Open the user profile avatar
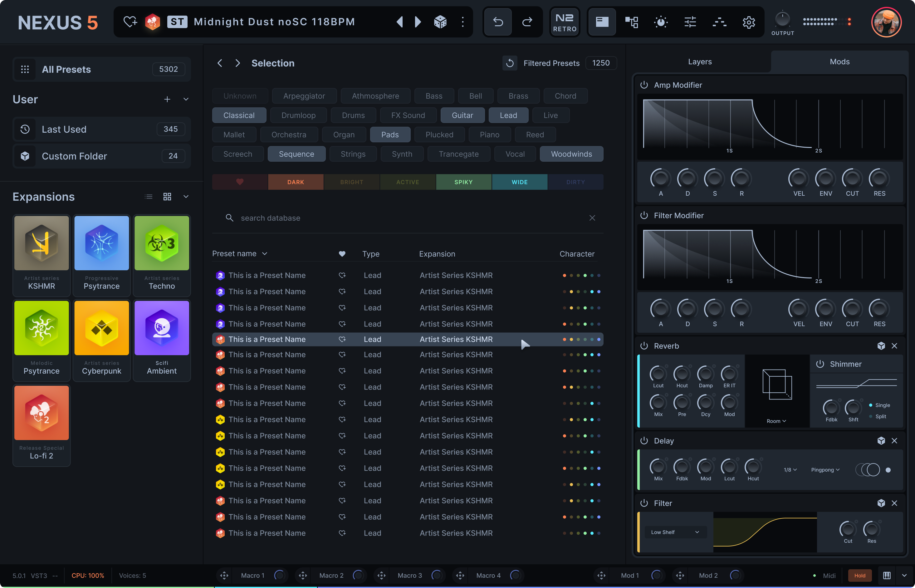This screenshot has height=588, width=915. point(886,22)
